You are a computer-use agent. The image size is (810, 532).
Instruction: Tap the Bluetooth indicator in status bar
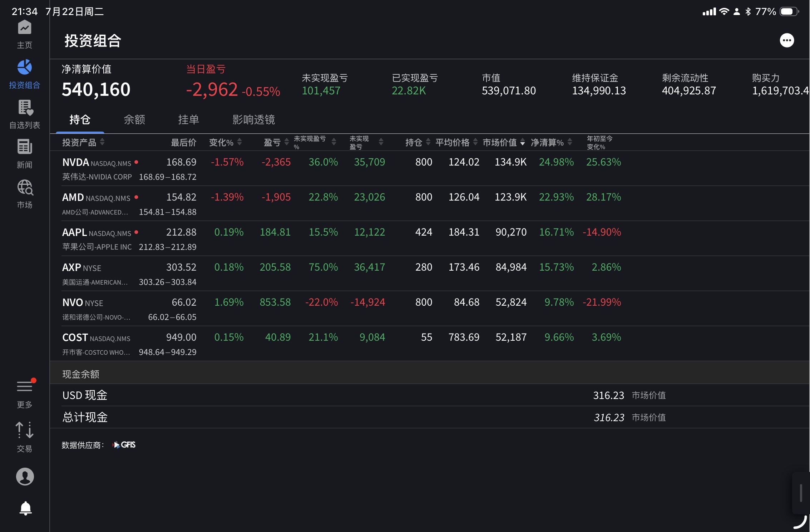tap(748, 11)
